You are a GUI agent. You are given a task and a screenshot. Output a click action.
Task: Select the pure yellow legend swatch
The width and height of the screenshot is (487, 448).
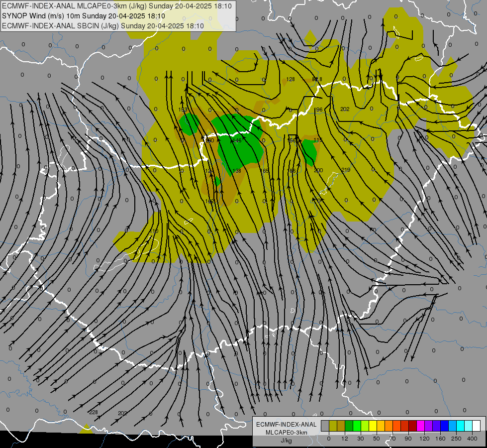pos(373,426)
